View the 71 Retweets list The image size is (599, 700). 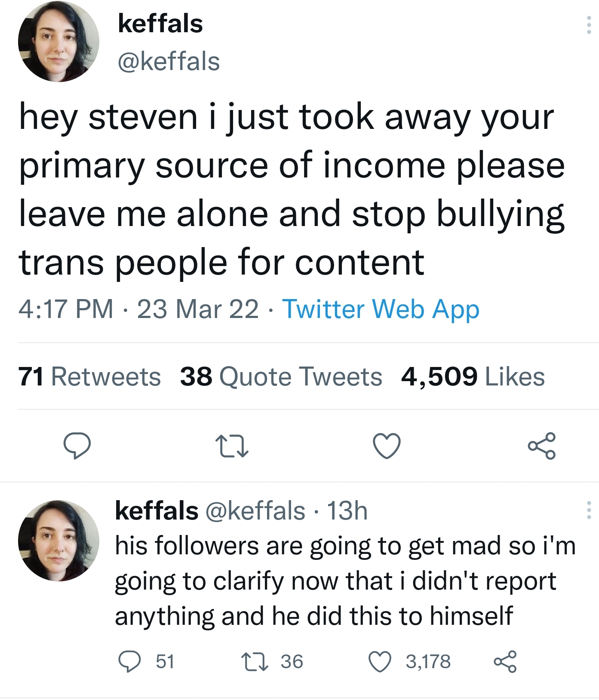(89, 376)
